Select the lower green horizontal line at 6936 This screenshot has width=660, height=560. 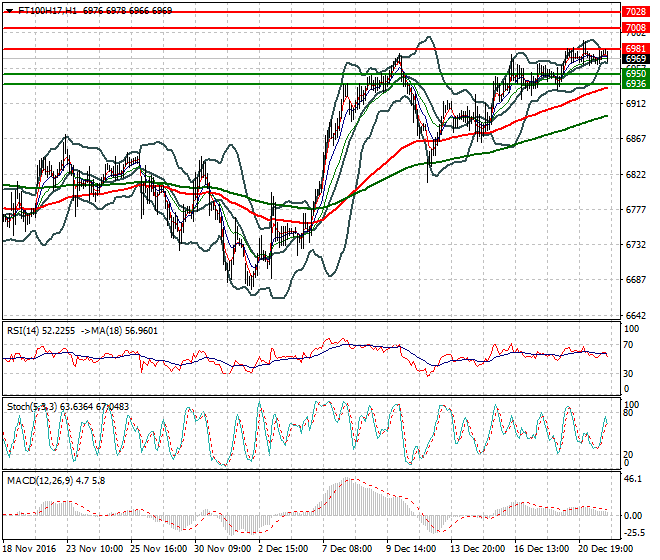click(x=311, y=84)
